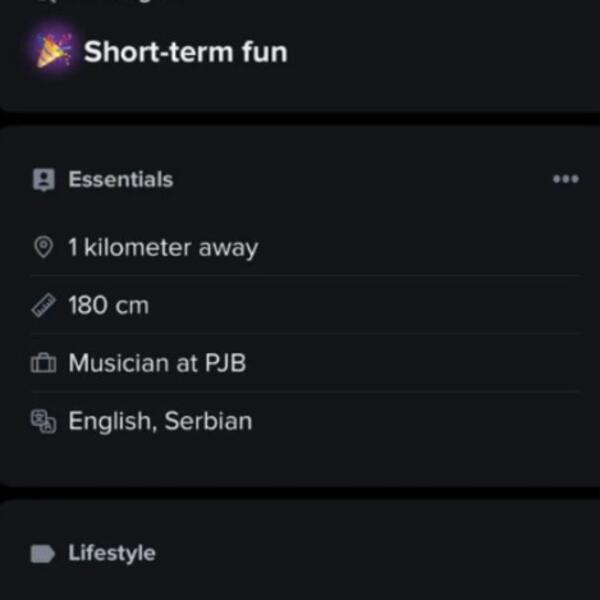The image size is (600, 600).
Task: Click the languages translate icon
Action: pyautogui.click(x=43, y=421)
